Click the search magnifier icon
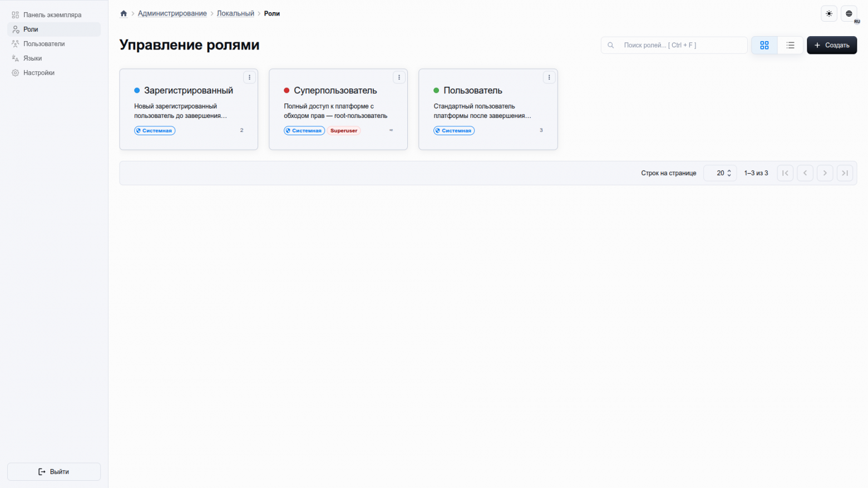Viewport: 868px width, 488px height. coord(611,45)
